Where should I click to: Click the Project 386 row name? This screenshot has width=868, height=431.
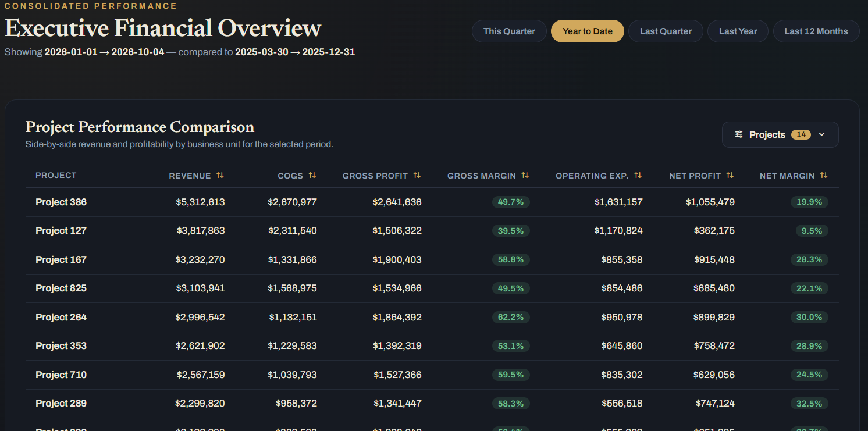click(61, 202)
